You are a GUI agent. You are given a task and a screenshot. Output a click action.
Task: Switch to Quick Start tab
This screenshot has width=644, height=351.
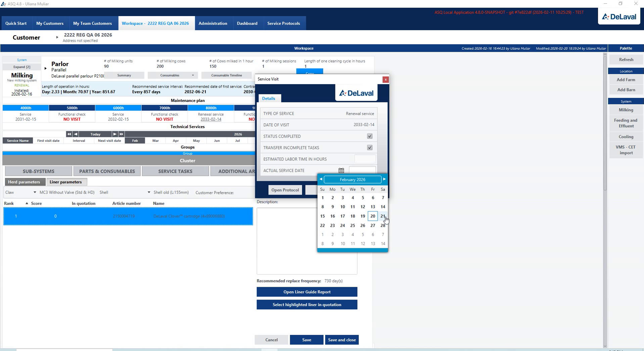pyautogui.click(x=16, y=23)
